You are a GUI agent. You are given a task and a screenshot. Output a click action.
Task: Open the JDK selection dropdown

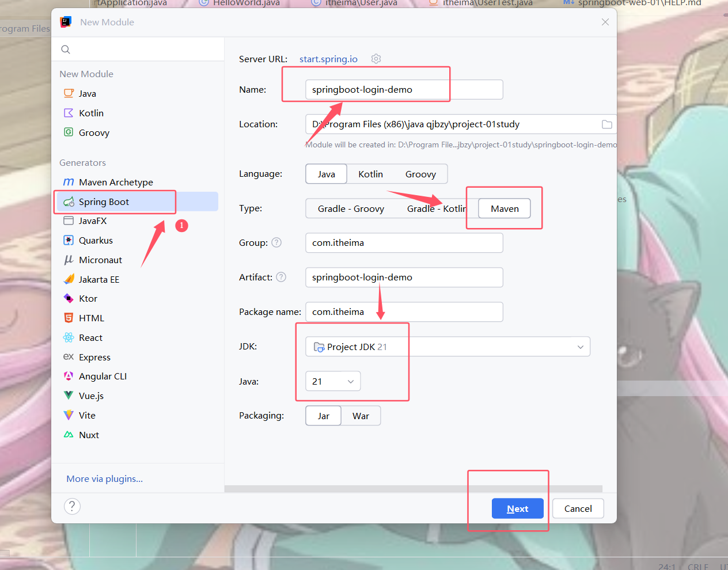point(581,346)
